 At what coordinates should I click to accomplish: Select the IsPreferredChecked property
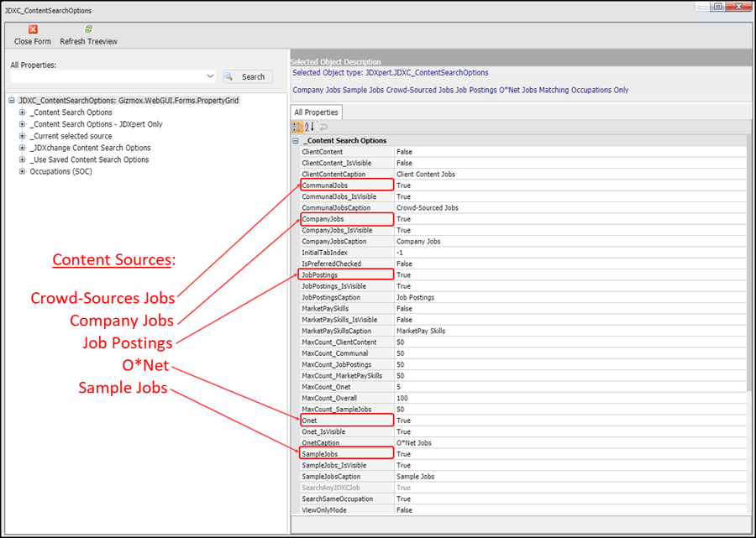[x=331, y=264]
